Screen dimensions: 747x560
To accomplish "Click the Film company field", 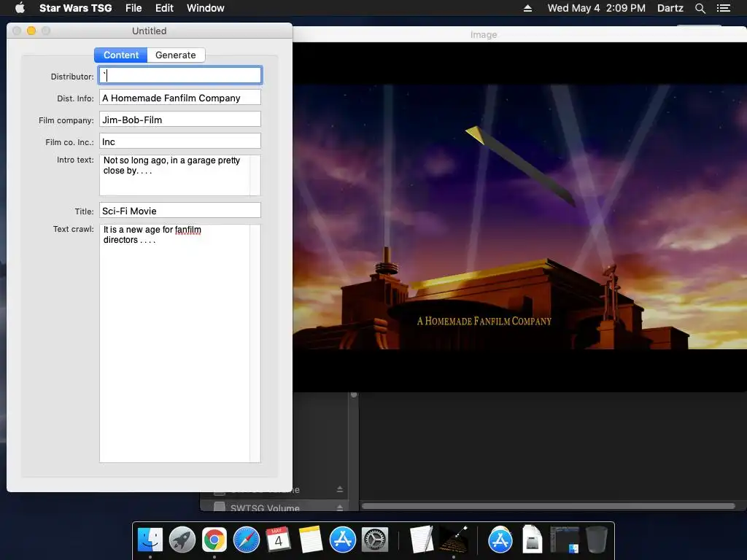I will pos(180,120).
